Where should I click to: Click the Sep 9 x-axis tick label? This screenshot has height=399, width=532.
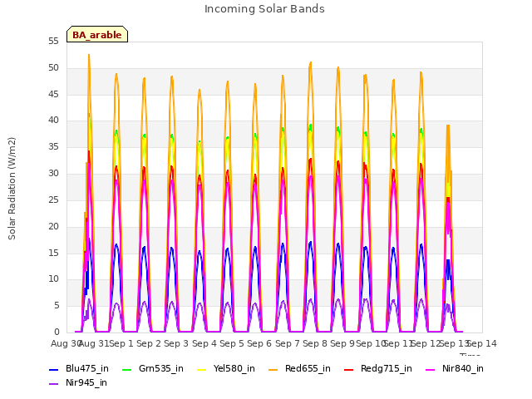[342, 343]
